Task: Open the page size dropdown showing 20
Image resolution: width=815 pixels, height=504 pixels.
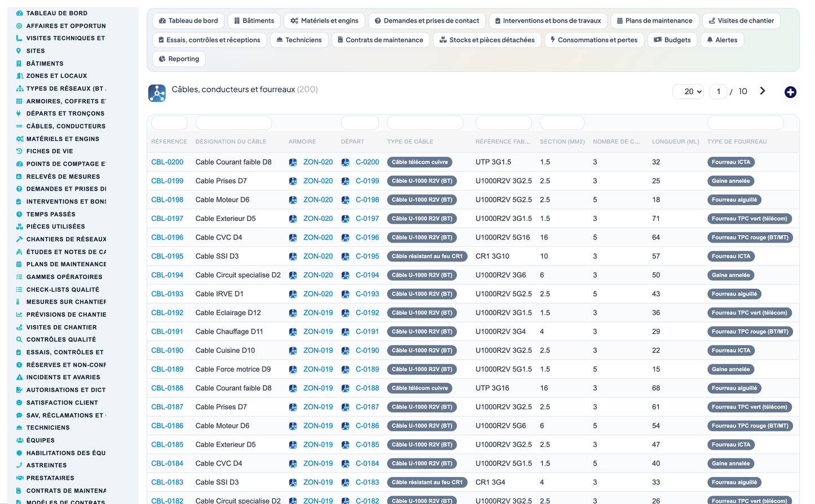Action: (x=688, y=91)
